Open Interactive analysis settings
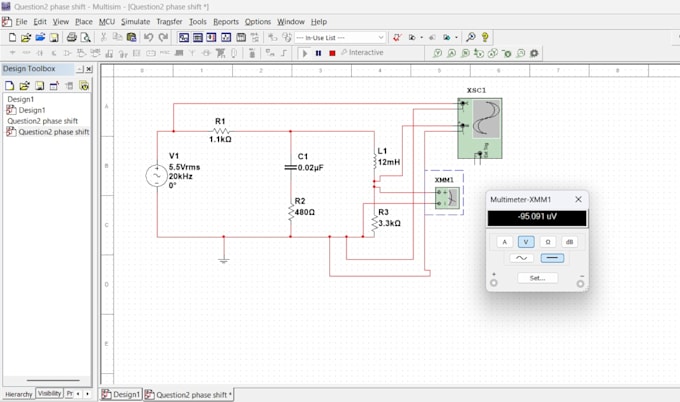The image size is (680, 402). coord(362,52)
